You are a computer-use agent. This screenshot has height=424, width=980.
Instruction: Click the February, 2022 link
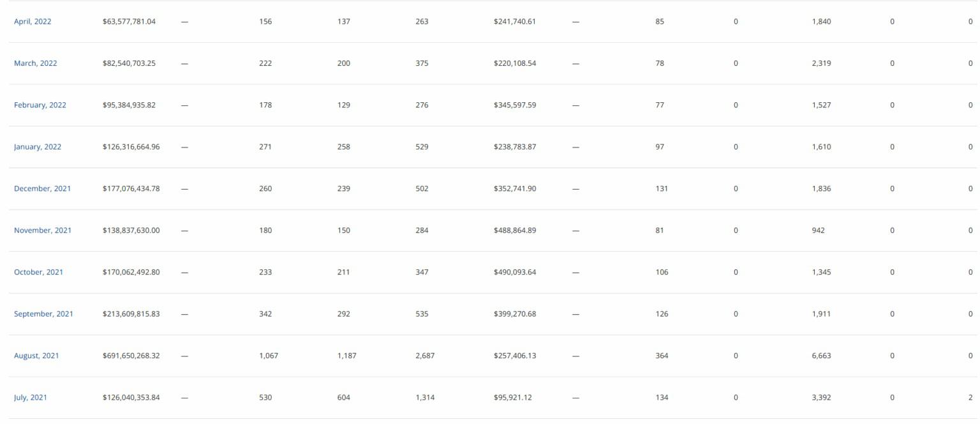40,105
